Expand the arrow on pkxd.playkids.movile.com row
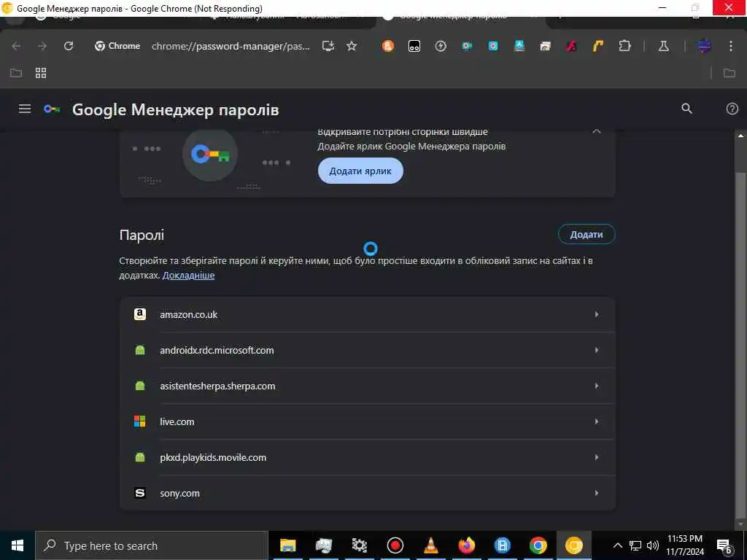Viewport: 747px width, 560px height. click(597, 457)
